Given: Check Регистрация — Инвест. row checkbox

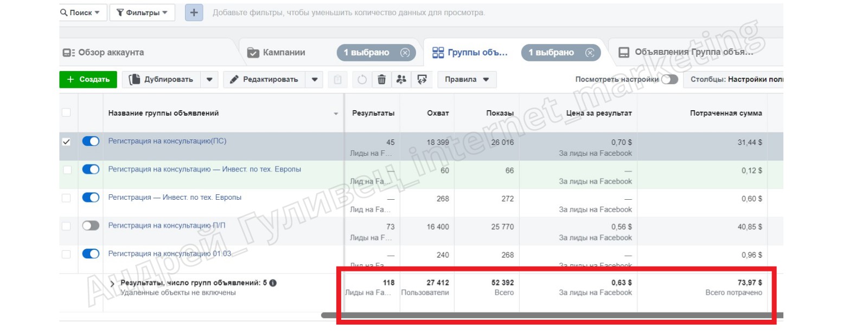Looking at the screenshot, I should click(66, 198).
